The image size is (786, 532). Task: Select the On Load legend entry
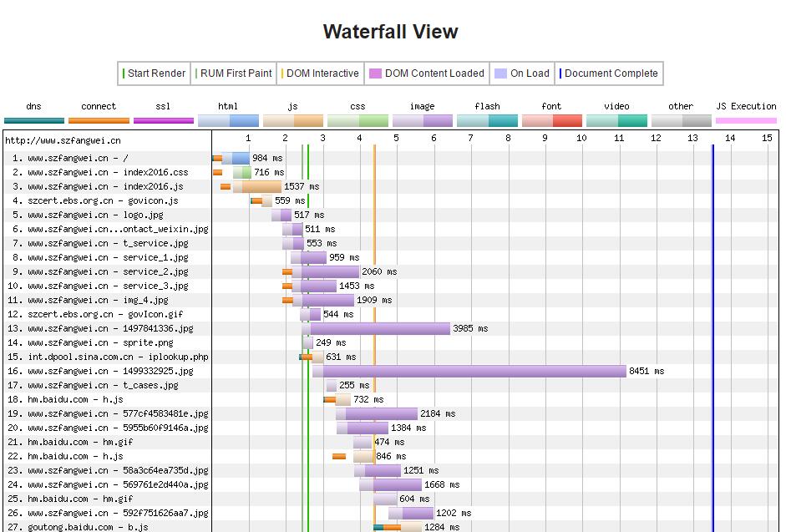click(x=522, y=73)
